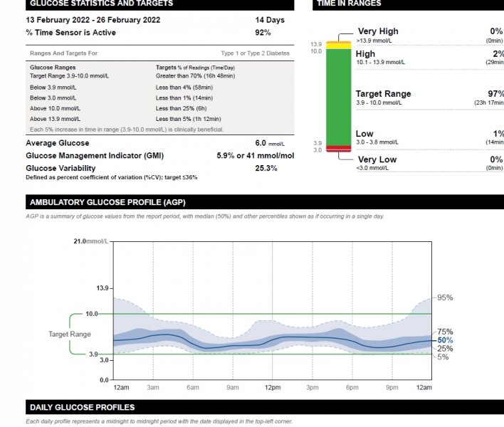Click the green Target Range bar segment
The image size is (504, 427).
click(x=338, y=96)
